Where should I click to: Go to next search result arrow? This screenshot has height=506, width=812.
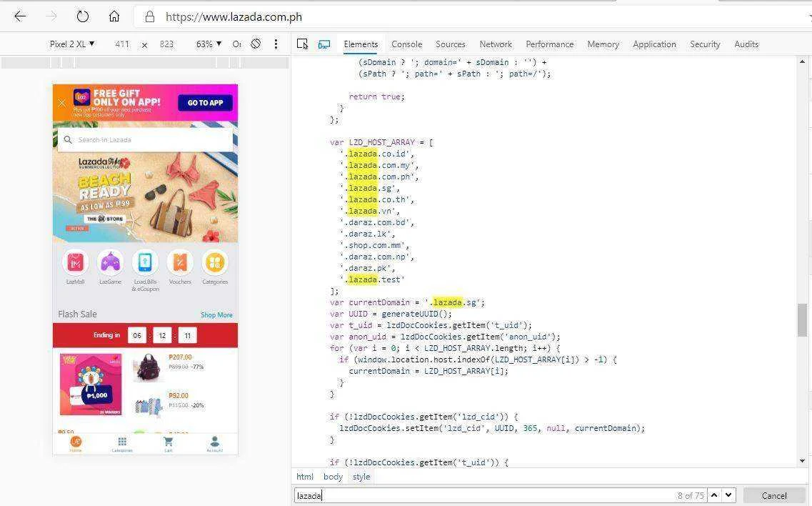pos(728,495)
